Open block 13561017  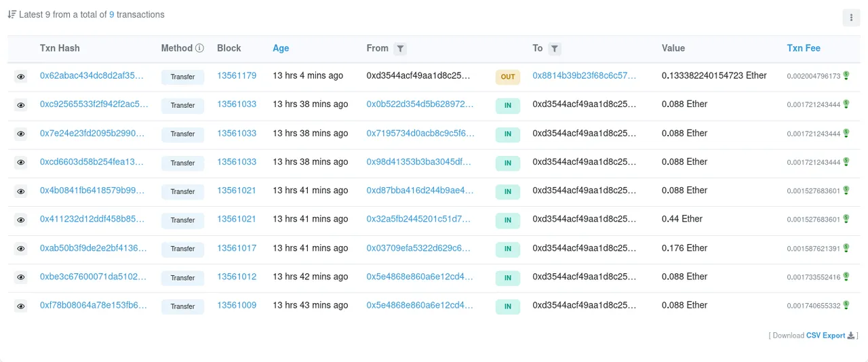point(237,247)
